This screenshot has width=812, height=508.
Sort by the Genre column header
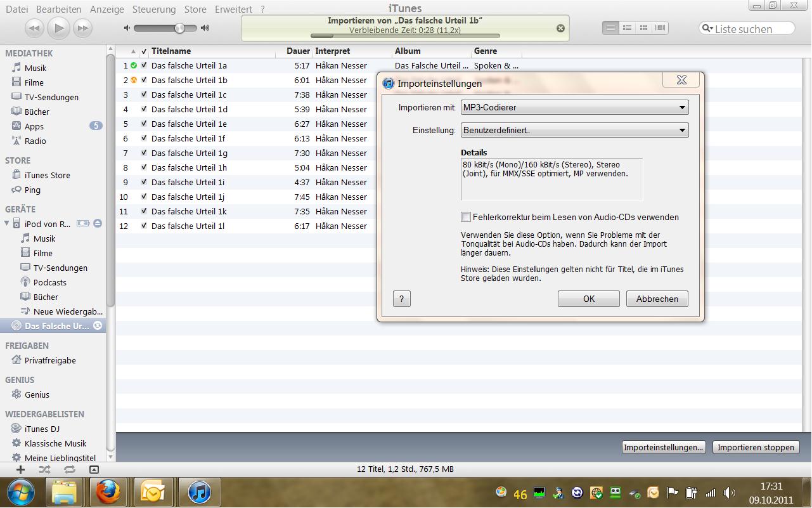[x=496, y=51]
